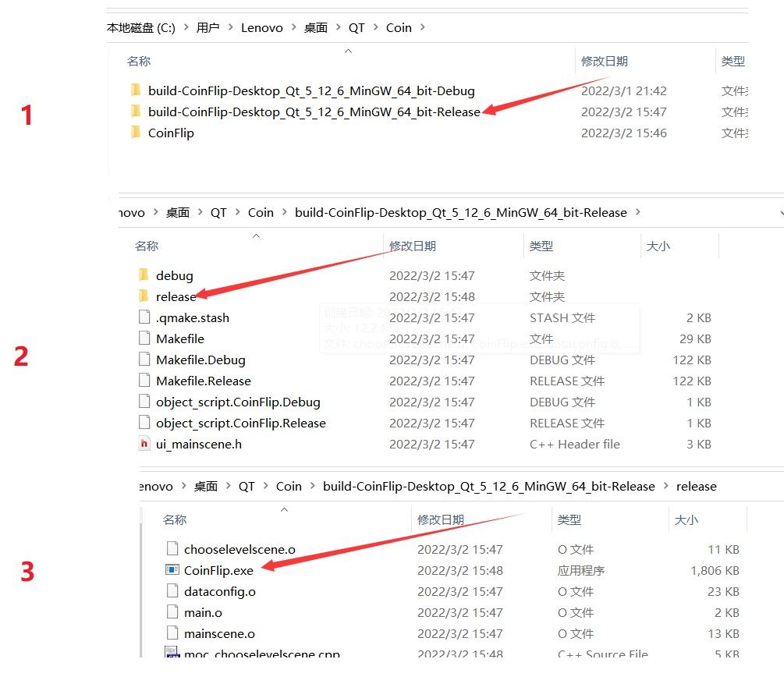Select the chooselevelscene.o file icon
This screenshot has width=784, height=684.
point(172,548)
